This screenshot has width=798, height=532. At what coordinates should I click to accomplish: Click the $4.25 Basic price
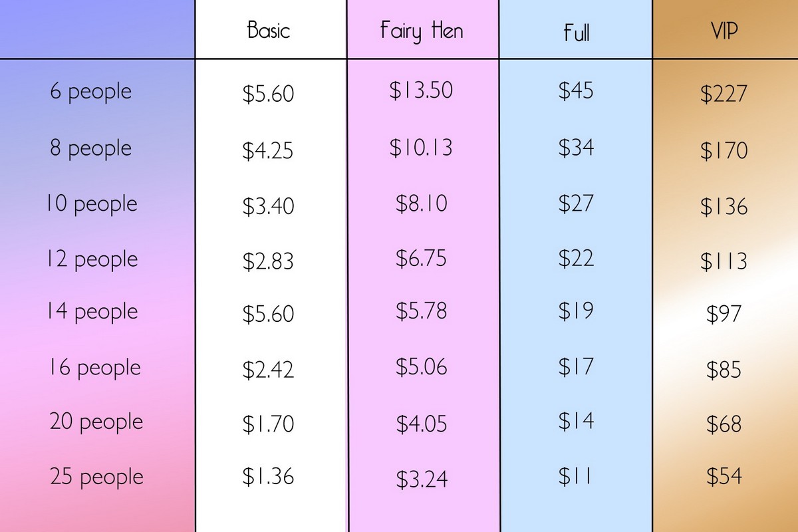pyautogui.click(x=268, y=150)
